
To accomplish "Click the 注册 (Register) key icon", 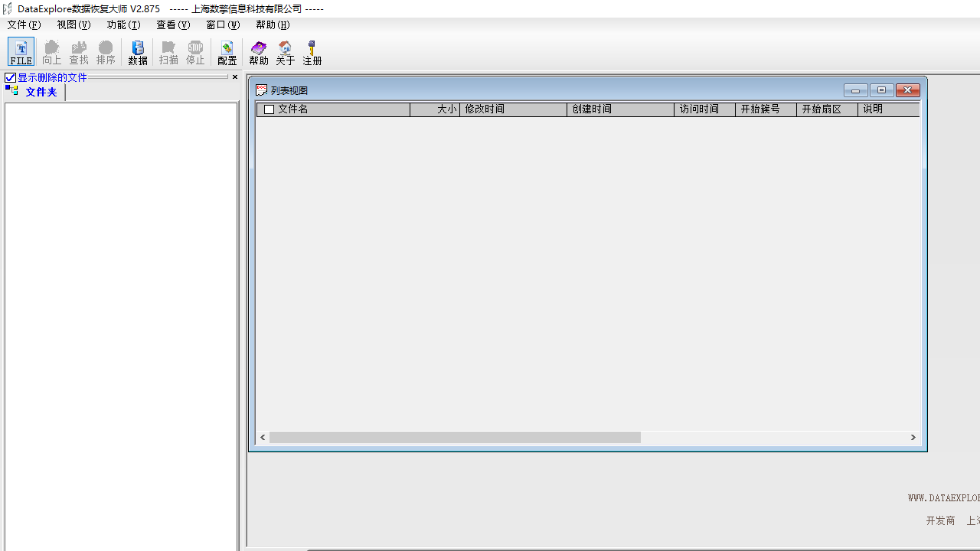I will pos(312,52).
